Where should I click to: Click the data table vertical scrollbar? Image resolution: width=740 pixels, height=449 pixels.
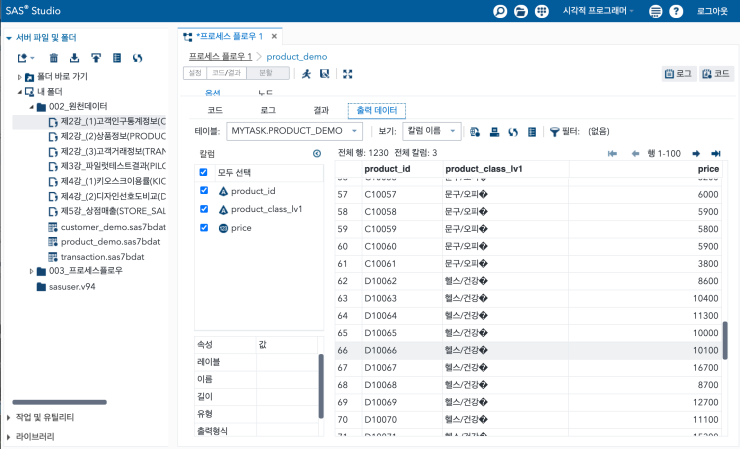click(x=725, y=340)
